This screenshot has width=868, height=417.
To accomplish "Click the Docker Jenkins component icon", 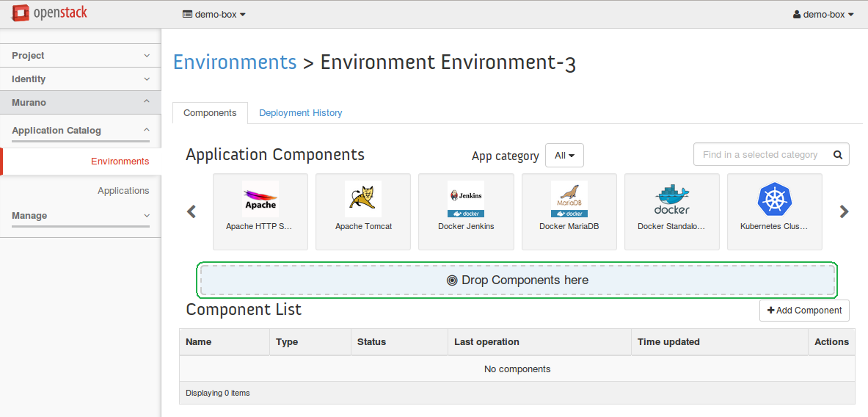I will click(x=466, y=199).
